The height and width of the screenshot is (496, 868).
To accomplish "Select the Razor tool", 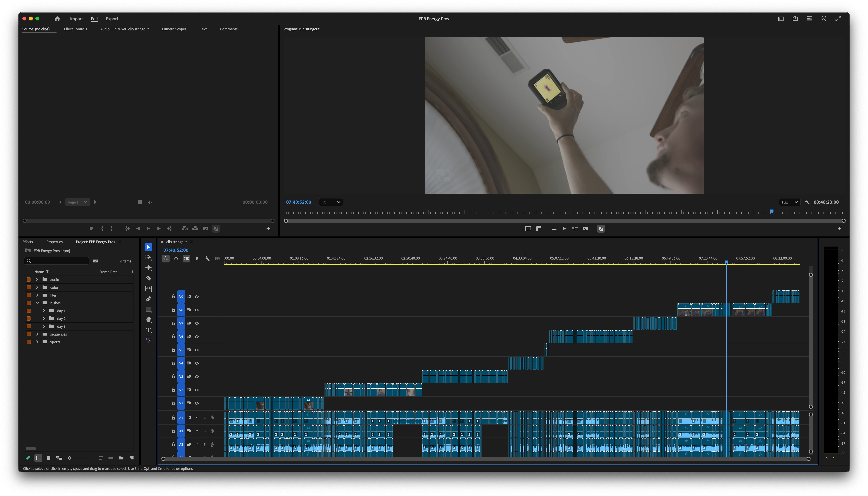I will point(148,278).
